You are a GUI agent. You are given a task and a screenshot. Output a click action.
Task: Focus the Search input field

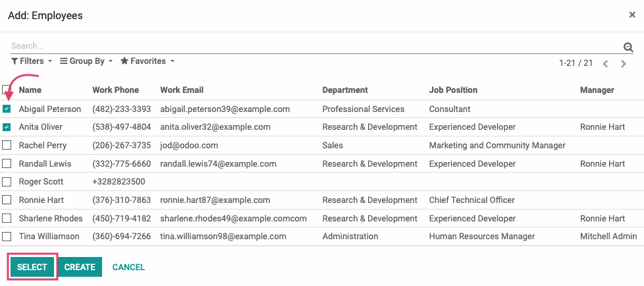pos(315,46)
